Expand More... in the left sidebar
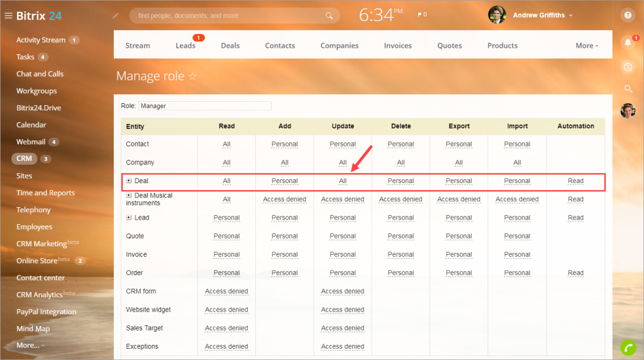 30,345
